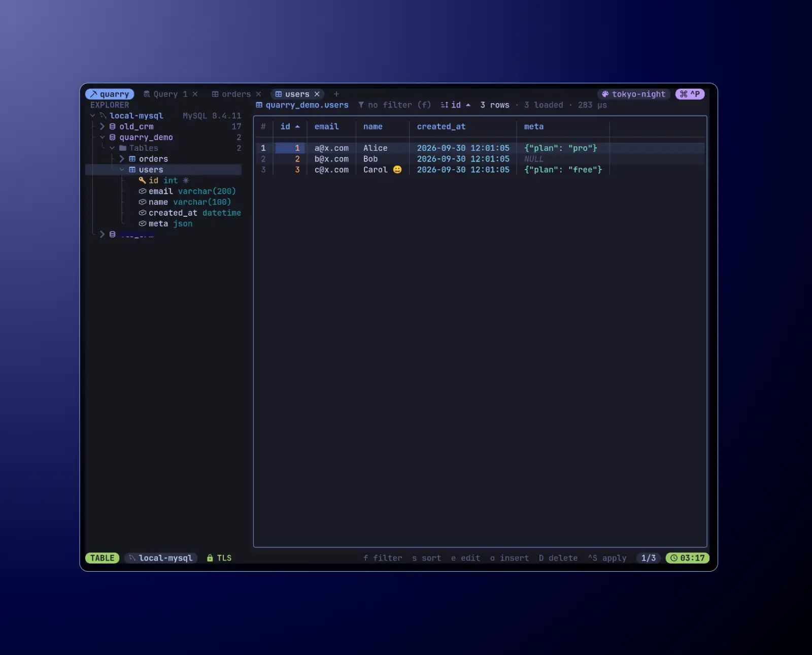The image size is (812, 655).
Task: Collapse the Tables folder node
Action: tap(112, 148)
